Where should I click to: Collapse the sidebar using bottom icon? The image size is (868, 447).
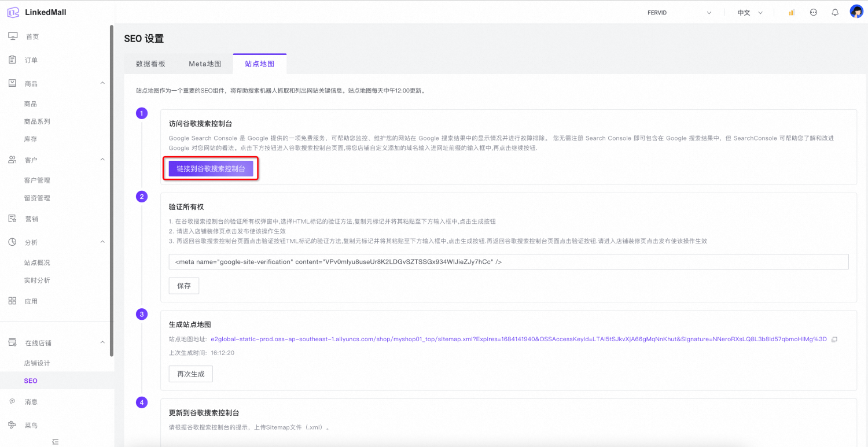tap(56, 442)
